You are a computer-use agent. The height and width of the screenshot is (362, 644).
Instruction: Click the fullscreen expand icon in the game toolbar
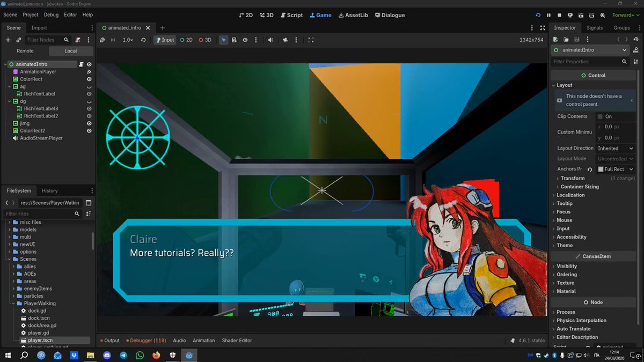311,40
